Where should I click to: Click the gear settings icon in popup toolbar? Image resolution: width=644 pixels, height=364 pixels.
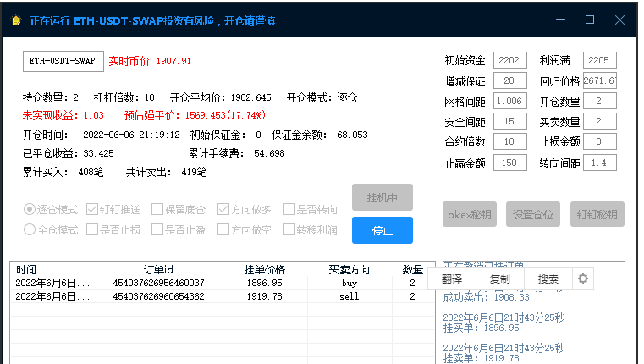tap(582, 279)
